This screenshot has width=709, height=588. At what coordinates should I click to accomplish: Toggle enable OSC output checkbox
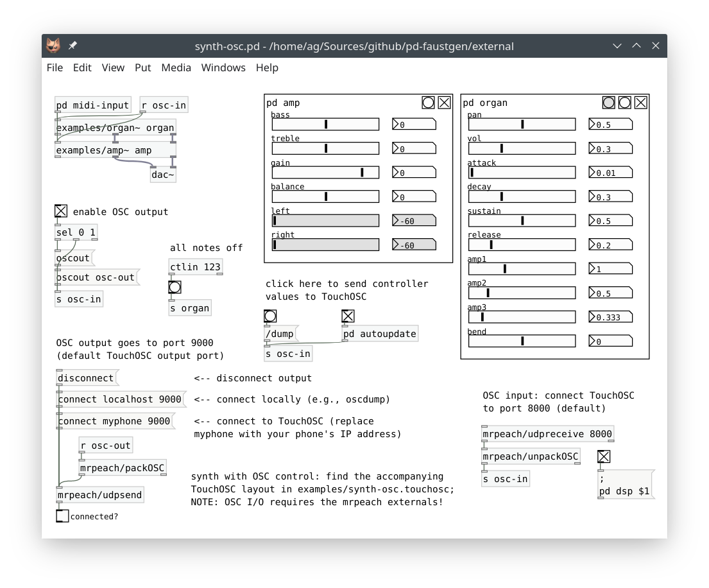coord(61,211)
